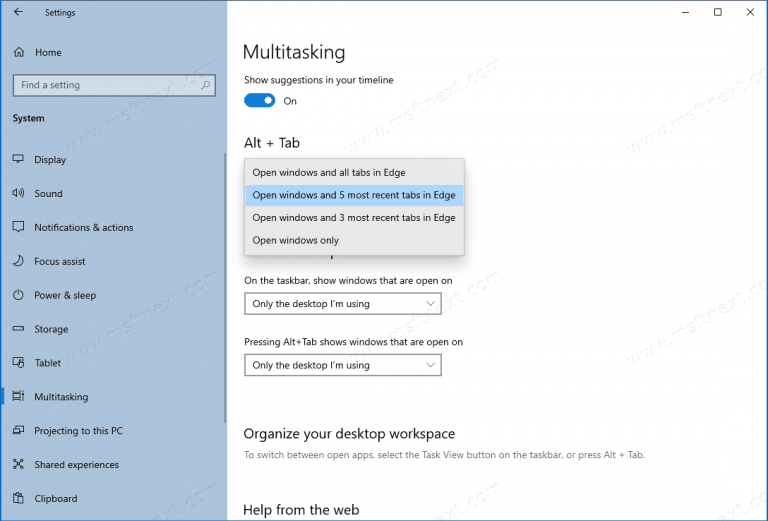768x521 pixels.
Task: Click the 'Alt + Tab' heading
Action: 272,142
